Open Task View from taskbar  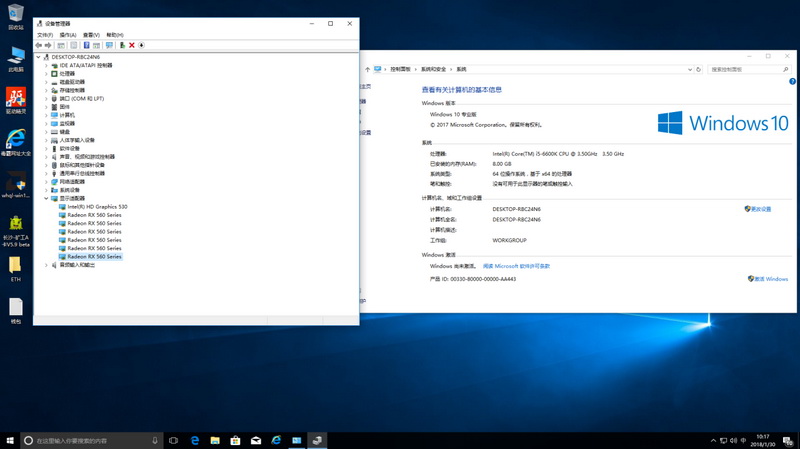point(173,440)
